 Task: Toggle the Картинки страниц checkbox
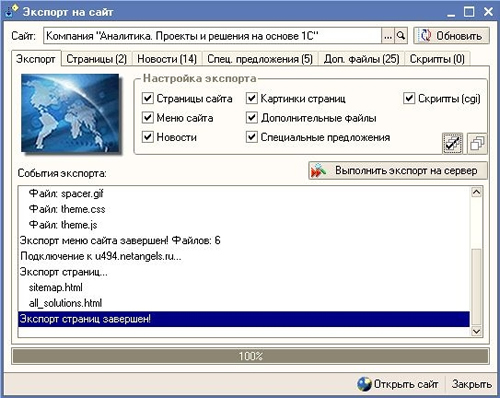tap(251, 98)
